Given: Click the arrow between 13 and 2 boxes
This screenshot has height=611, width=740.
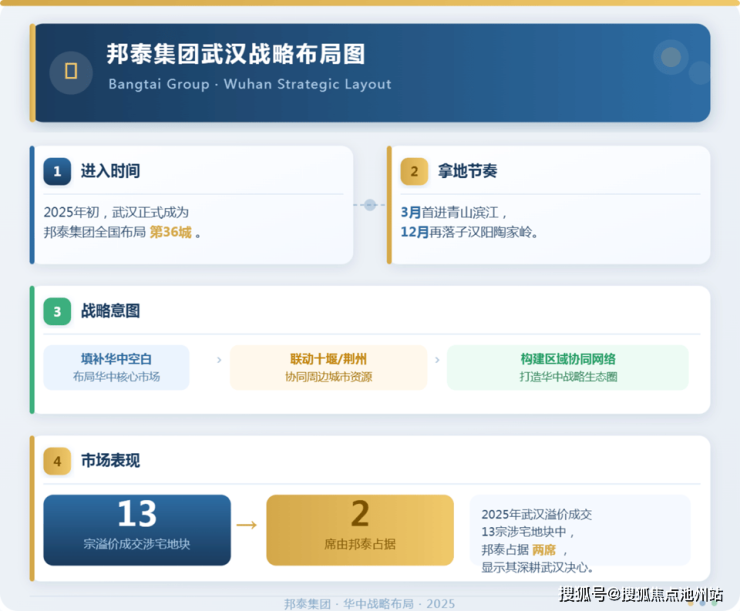Looking at the screenshot, I should point(246,525).
